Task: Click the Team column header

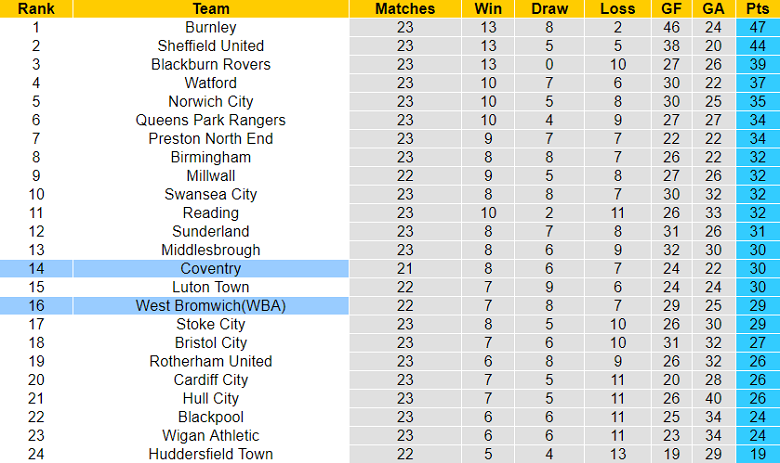Action: (x=211, y=8)
